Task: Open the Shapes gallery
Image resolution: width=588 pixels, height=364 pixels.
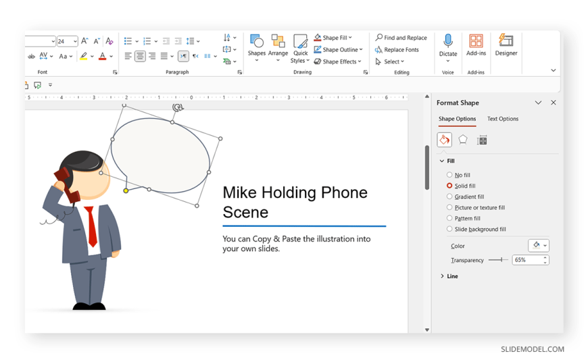Action: click(257, 48)
